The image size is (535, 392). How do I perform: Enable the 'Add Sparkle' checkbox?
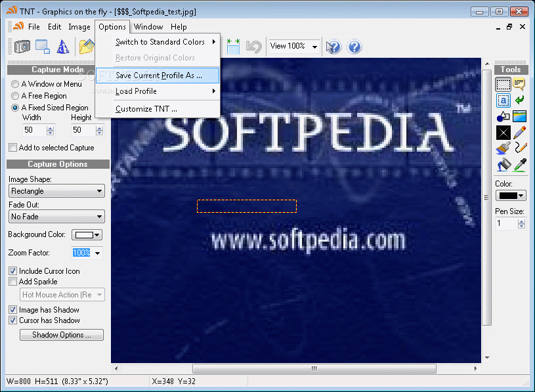coord(12,282)
